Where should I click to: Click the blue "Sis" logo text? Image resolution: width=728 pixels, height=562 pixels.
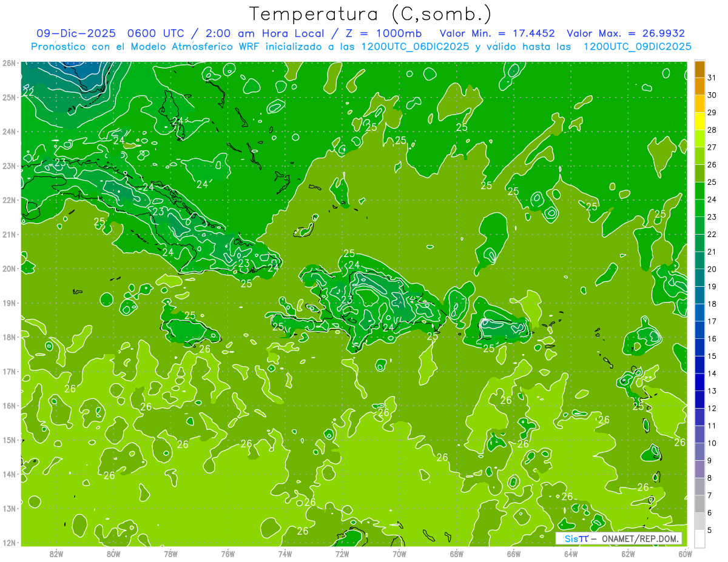[571, 538]
